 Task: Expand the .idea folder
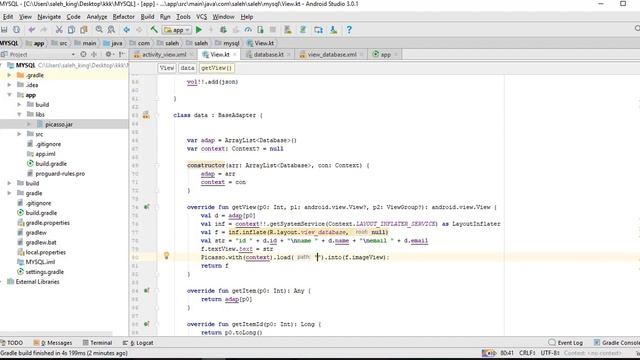pos(9,85)
